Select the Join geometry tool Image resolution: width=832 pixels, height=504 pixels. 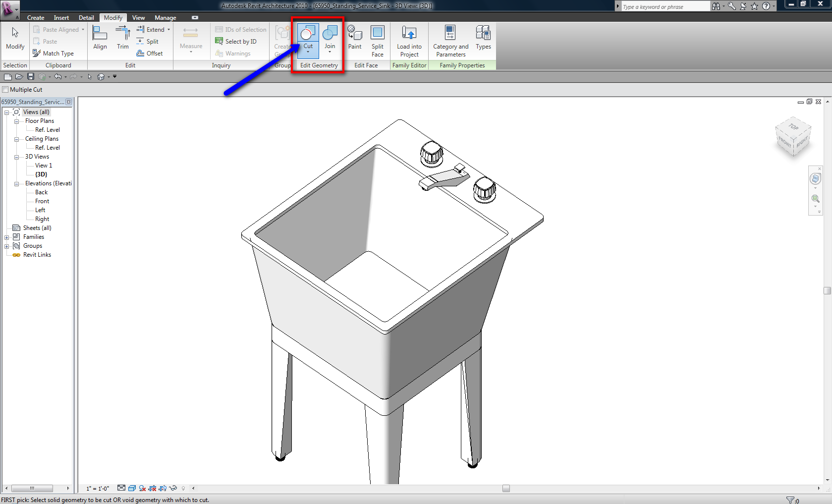(x=330, y=37)
